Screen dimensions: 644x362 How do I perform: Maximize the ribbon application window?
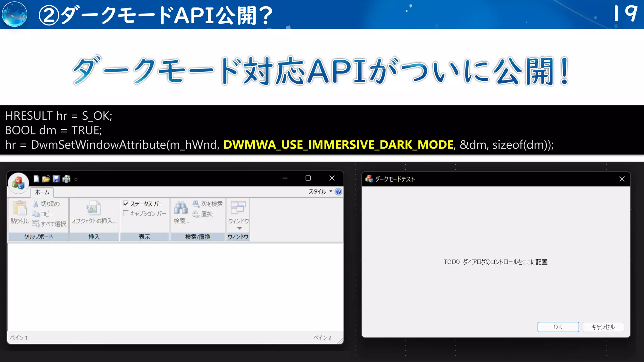click(308, 178)
